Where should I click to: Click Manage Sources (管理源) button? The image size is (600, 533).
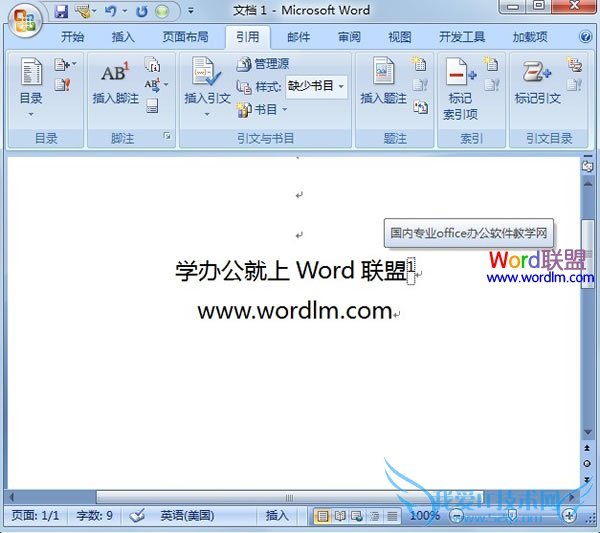(264, 64)
